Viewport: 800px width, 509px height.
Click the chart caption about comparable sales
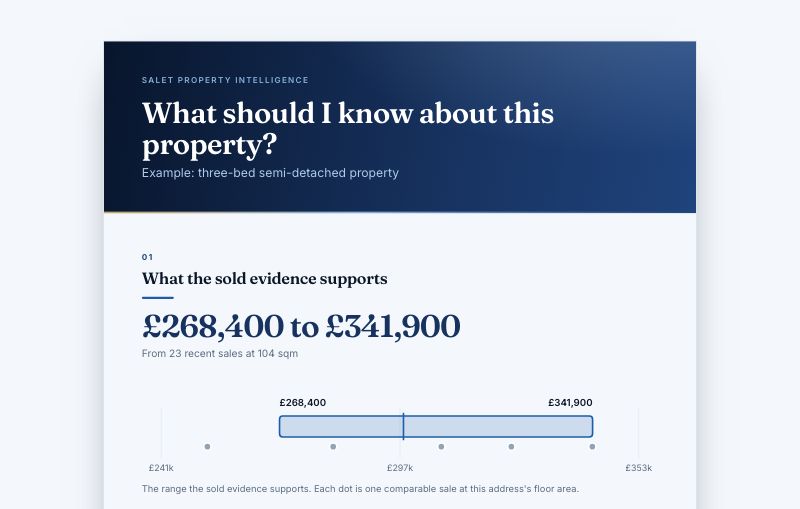[x=360, y=489]
